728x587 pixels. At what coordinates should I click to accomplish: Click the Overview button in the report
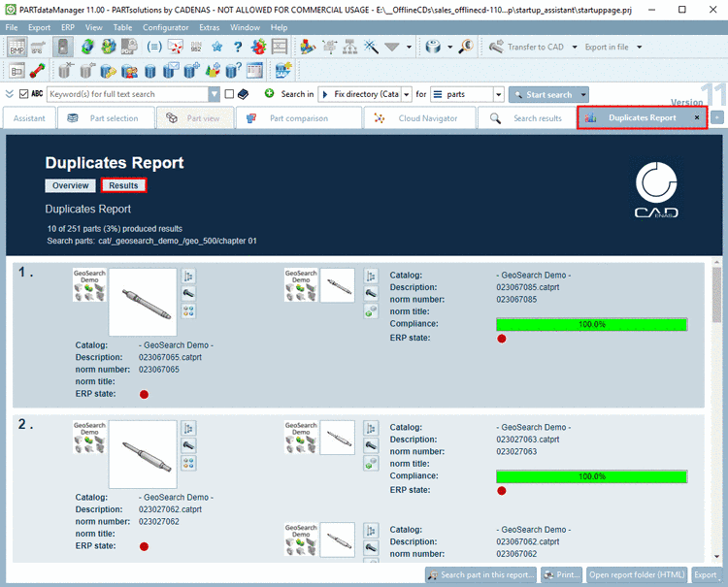coord(70,185)
